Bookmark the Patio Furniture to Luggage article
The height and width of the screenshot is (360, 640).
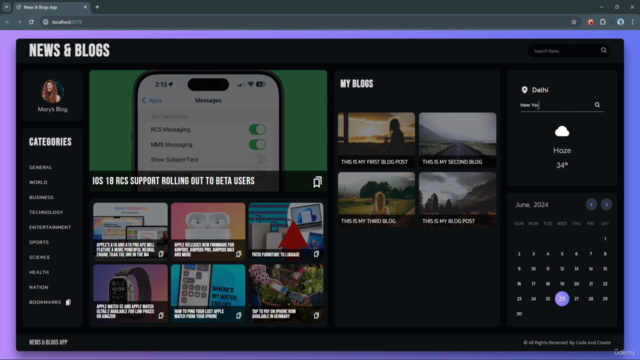tap(316, 254)
